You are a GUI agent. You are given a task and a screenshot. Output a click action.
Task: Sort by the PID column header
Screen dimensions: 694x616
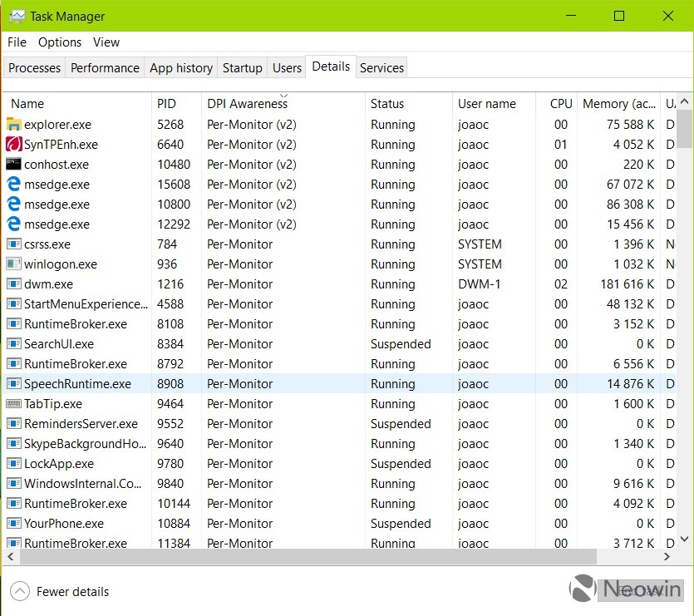[176, 104]
